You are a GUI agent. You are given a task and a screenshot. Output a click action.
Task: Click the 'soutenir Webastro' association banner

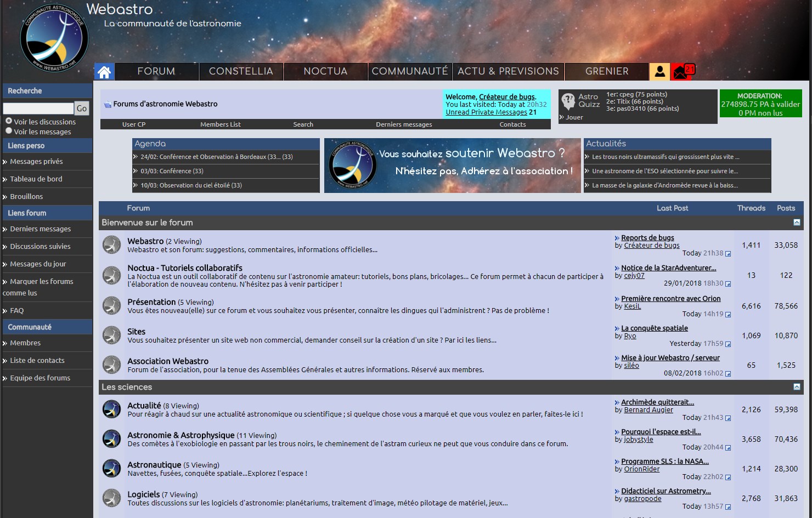(x=453, y=166)
